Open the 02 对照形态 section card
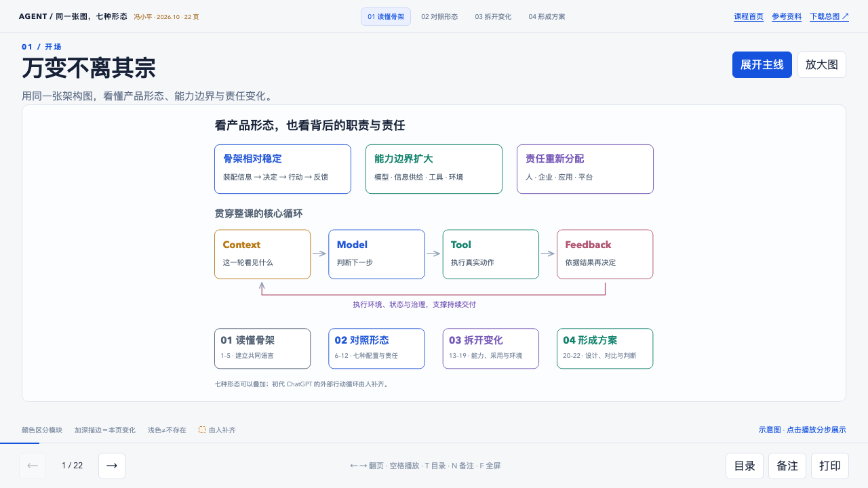The image size is (868, 488). point(377,348)
